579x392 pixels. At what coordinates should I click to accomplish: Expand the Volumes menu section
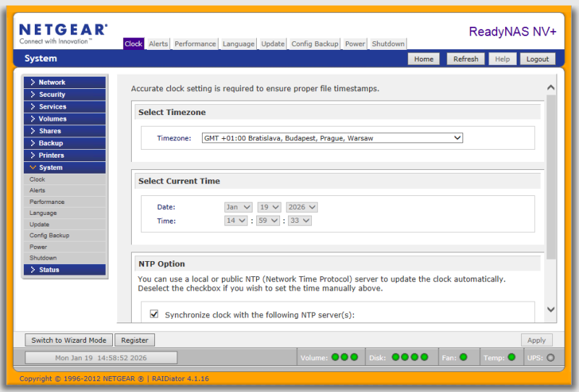coord(64,119)
